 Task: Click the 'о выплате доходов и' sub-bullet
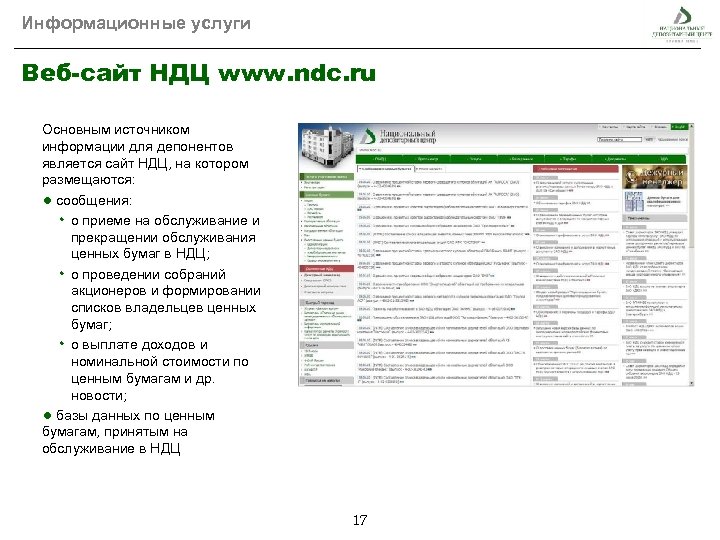pos(139,345)
